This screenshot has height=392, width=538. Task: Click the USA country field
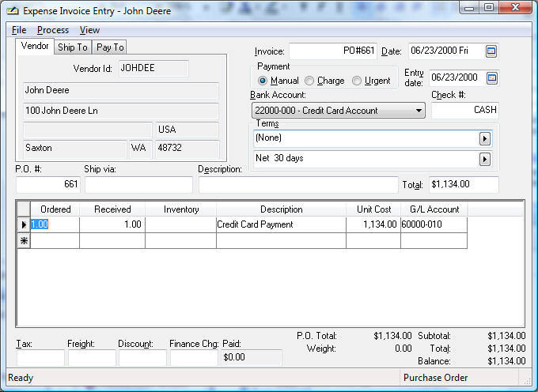(x=188, y=130)
